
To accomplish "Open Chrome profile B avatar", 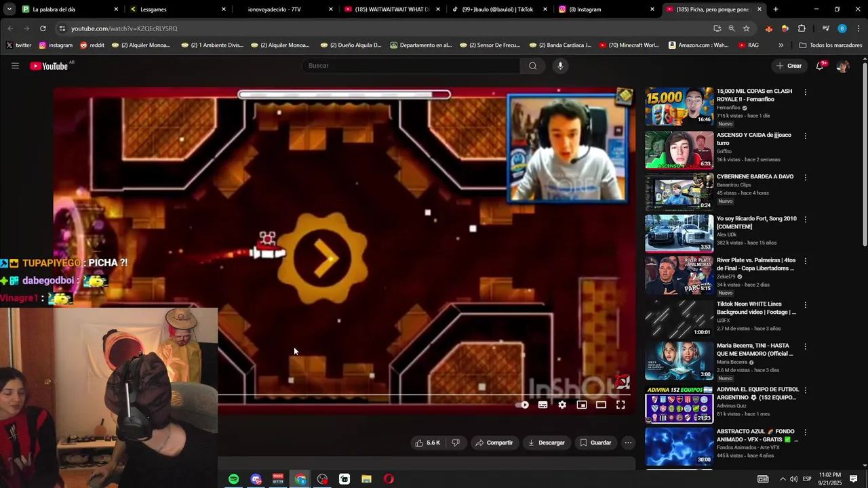I will click(842, 28).
